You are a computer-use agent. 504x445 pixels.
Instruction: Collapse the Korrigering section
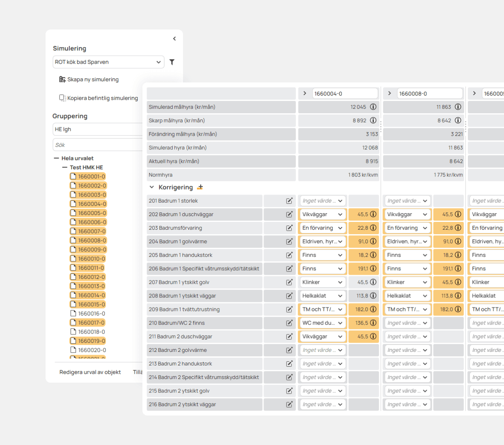coord(151,187)
